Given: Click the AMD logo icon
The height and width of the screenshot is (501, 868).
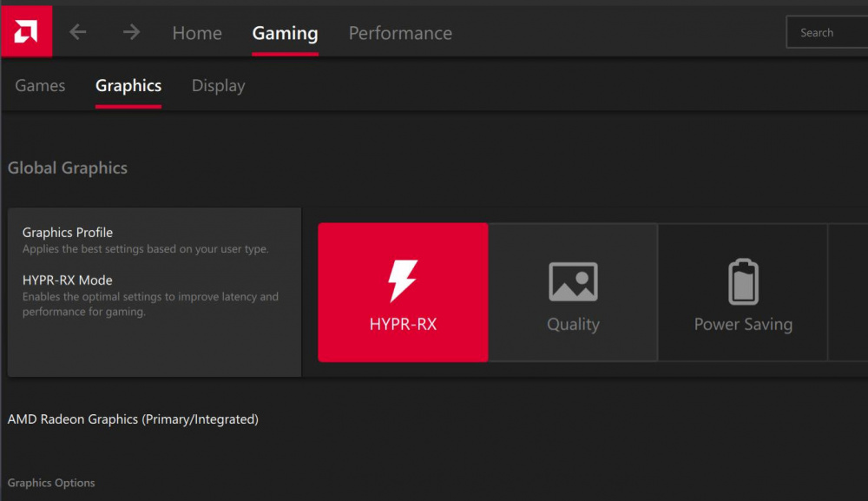Looking at the screenshot, I should [26, 31].
